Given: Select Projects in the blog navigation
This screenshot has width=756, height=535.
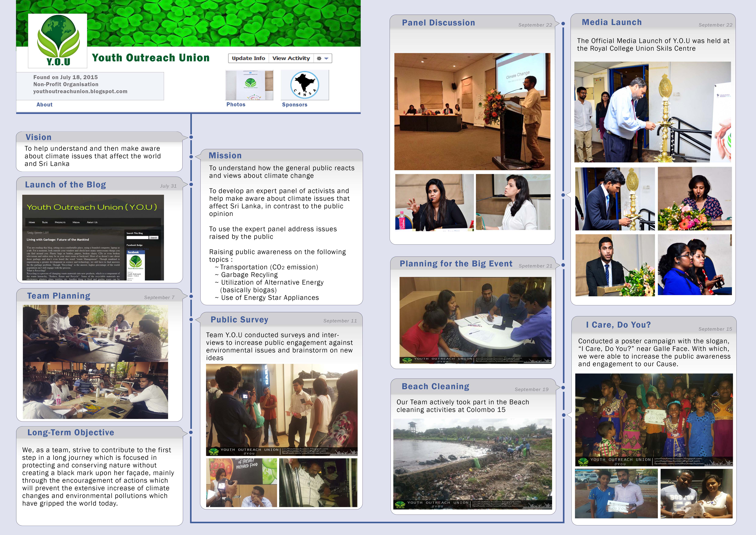Looking at the screenshot, I should (x=60, y=222).
